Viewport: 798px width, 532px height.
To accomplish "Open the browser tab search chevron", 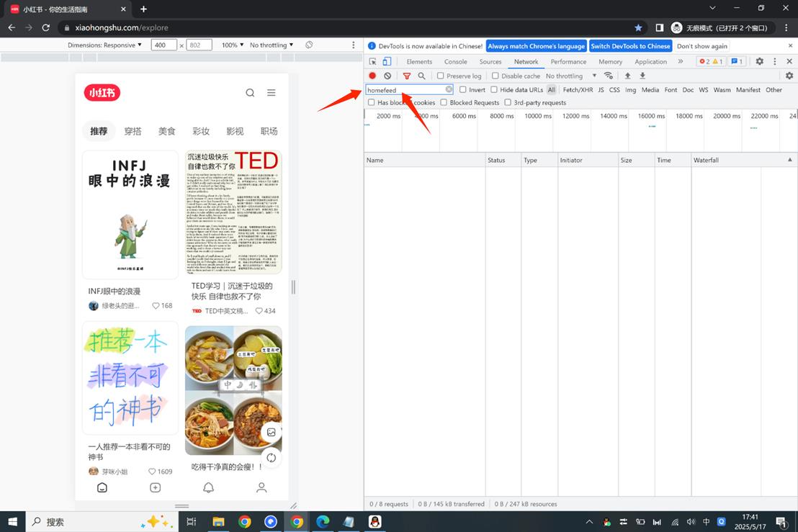I will 712,8.
